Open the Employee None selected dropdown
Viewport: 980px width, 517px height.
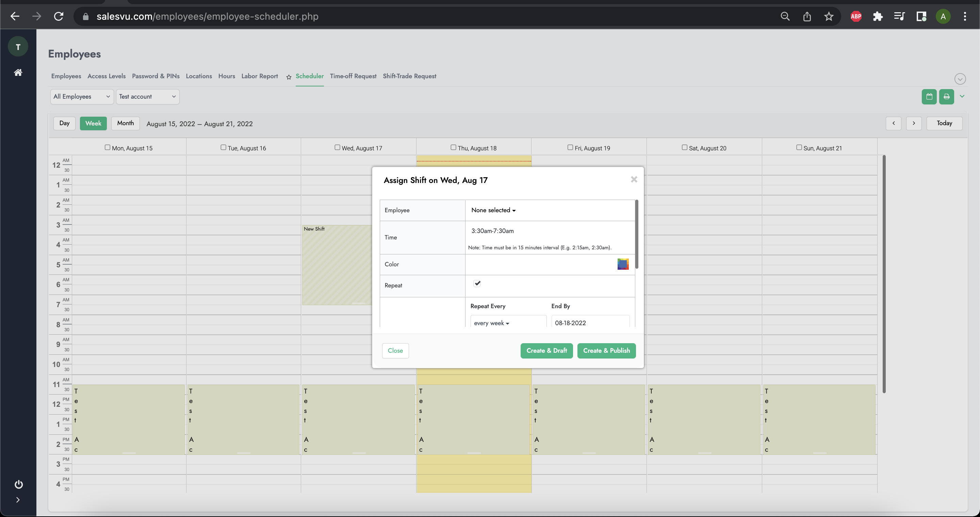[493, 210]
